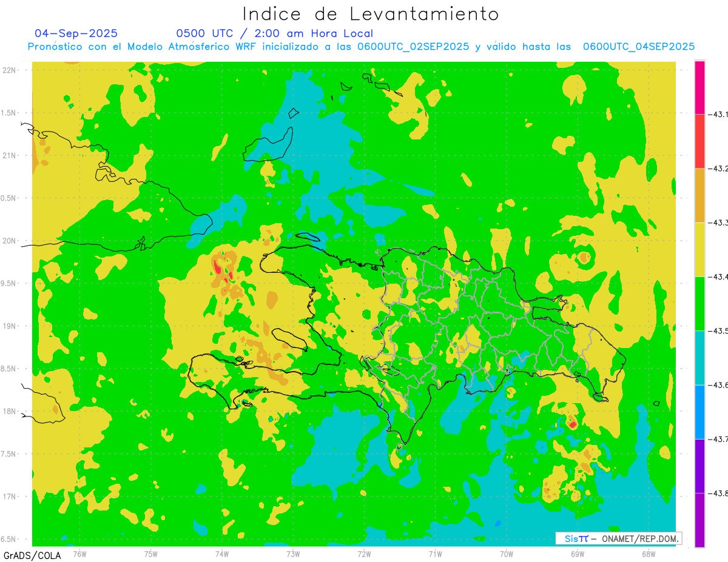Click the "73W" longitude label

coord(292,553)
